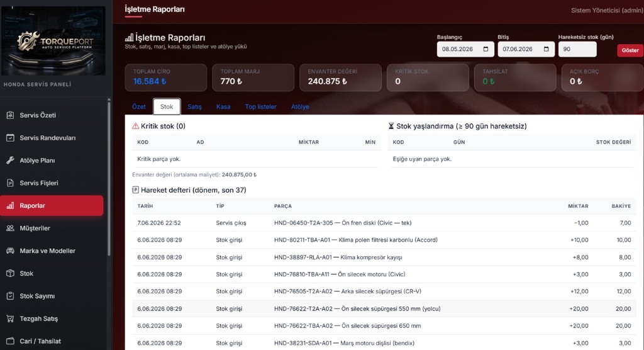644x350 pixels.
Task: Click the Raporlar bar chart icon
Action: point(10,206)
